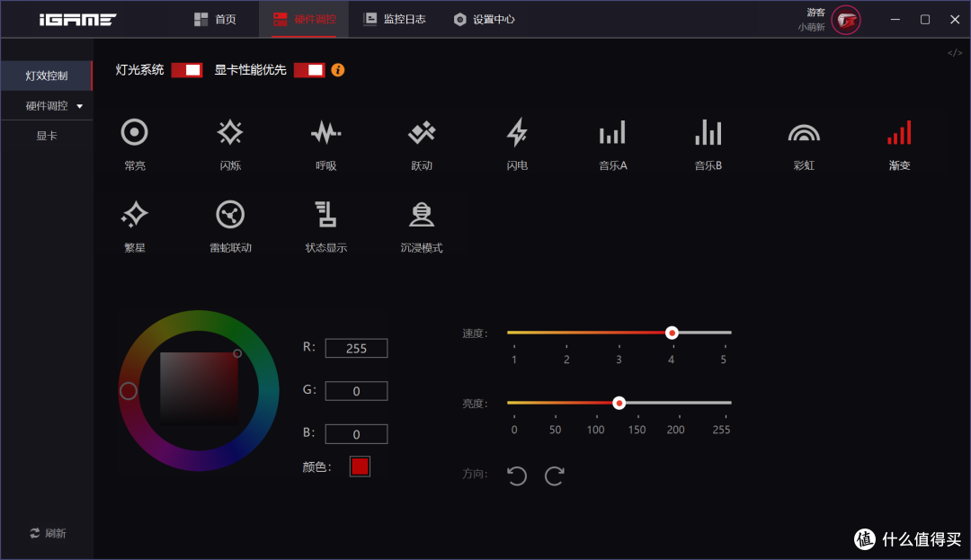Open the 首页 home tab

point(215,19)
